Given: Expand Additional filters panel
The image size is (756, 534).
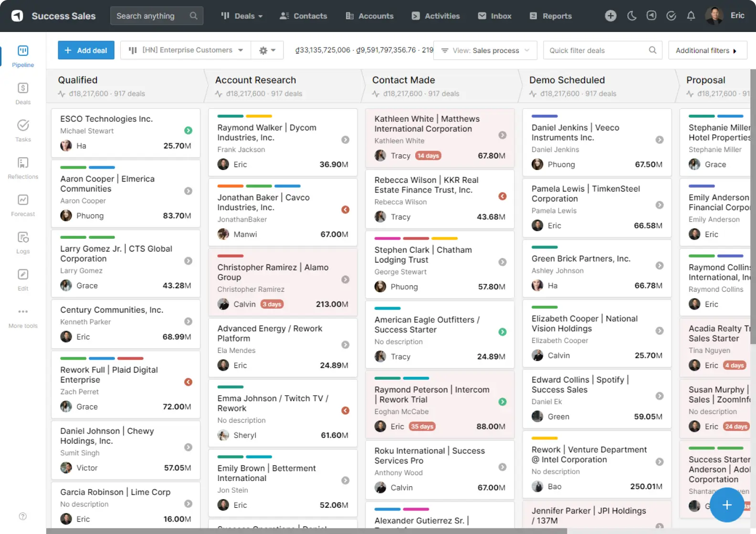Looking at the screenshot, I should click(707, 50).
